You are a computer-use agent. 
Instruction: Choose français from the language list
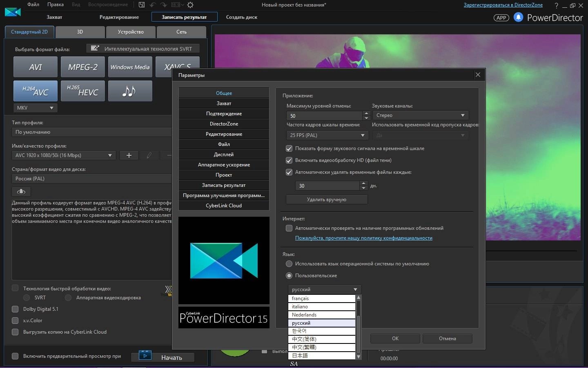point(322,298)
